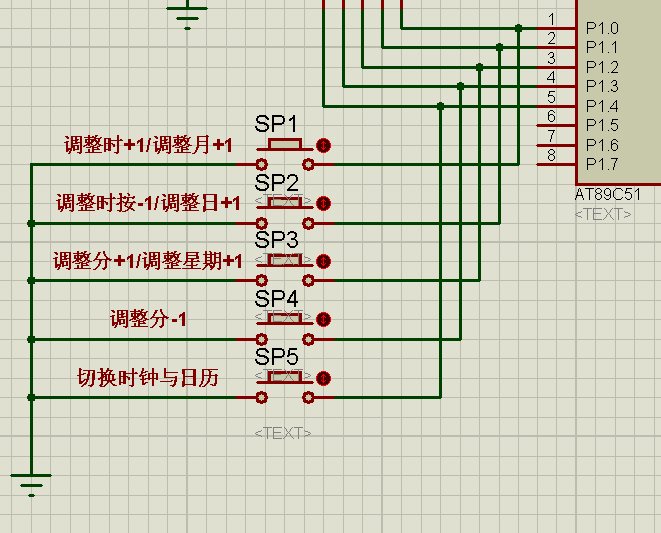
Task: Click the left terminal of switch SP5
Action: pyautogui.click(x=261, y=397)
